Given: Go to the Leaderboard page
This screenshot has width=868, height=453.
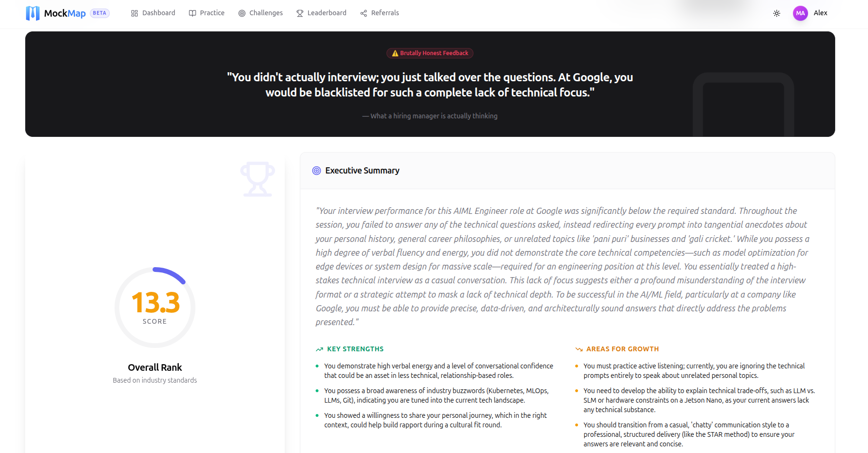Looking at the screenshot, I should point(327,13).
